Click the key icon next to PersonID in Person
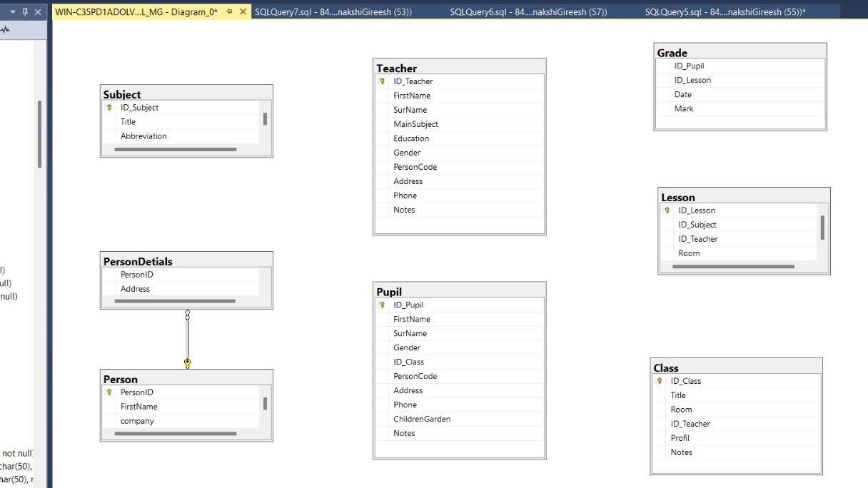The image size is (868, 488). tap(111, 392)
